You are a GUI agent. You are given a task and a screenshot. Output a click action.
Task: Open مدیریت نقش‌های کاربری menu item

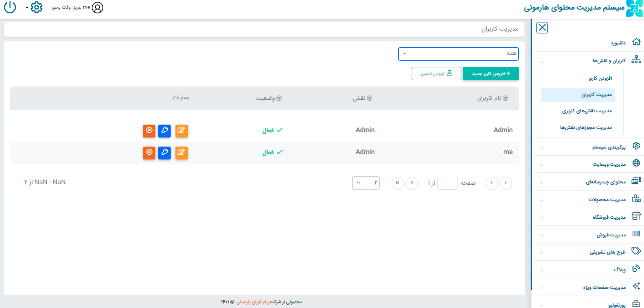587,111
